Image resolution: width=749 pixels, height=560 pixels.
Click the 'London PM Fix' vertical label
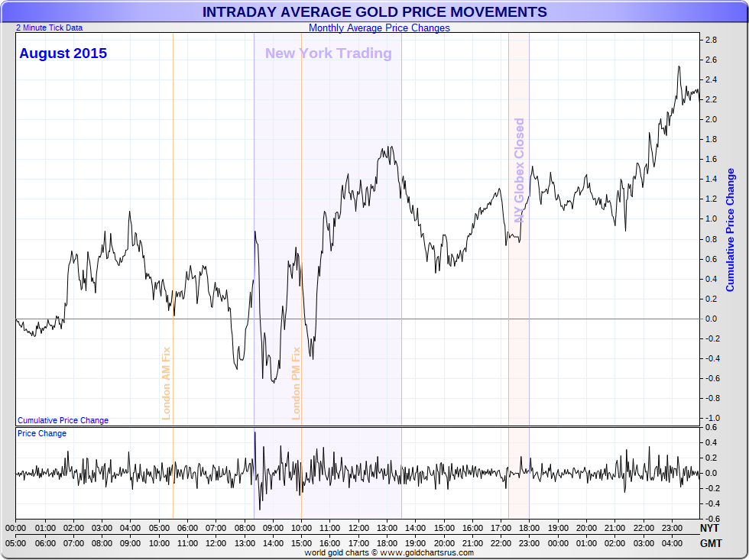[x=297, y=384]
